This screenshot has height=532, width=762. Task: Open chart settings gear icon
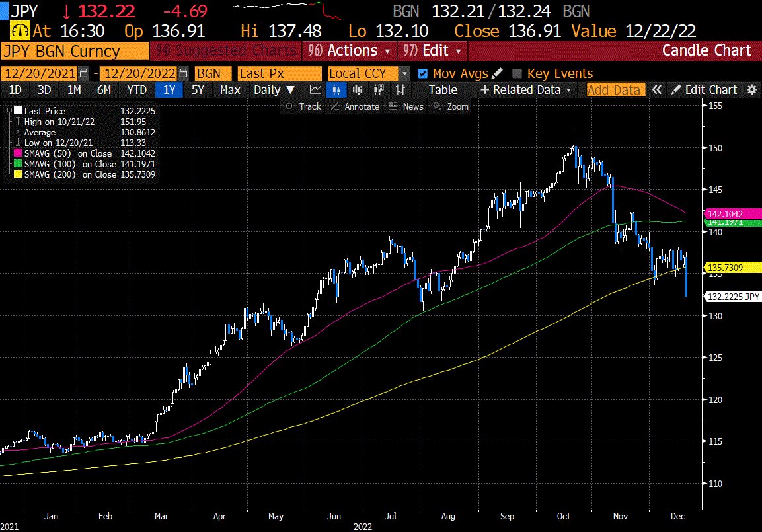(x=752, y=89)
